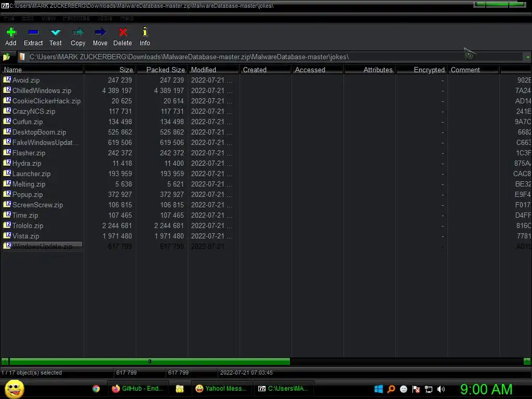
Task: Click the Attributes column header
Action: pyautogui.click(x=369, y=70)
